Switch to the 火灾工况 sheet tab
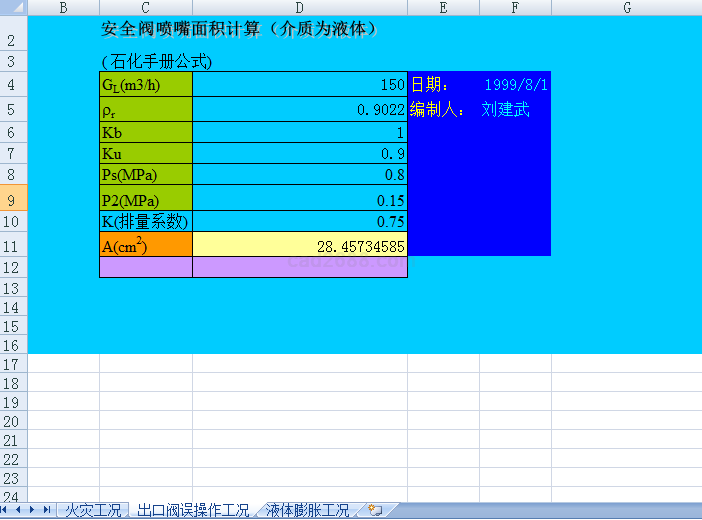Viewport: 702px width, 520px height. [x=92, y=510]
